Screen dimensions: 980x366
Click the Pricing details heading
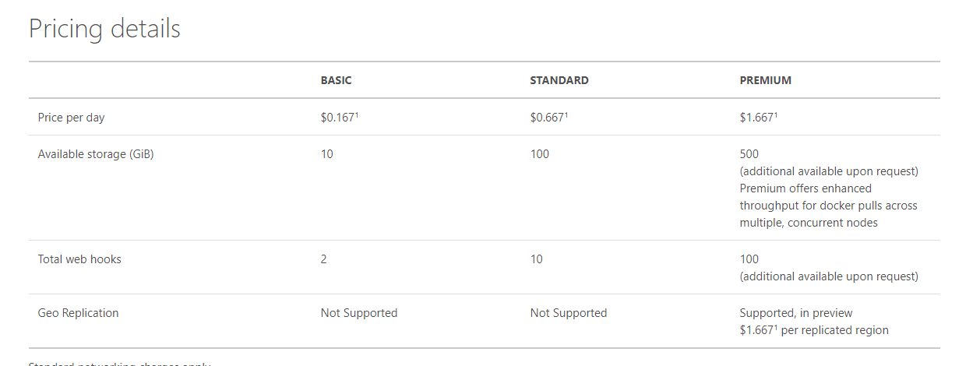pyautogui.click(x=104, y=29)
